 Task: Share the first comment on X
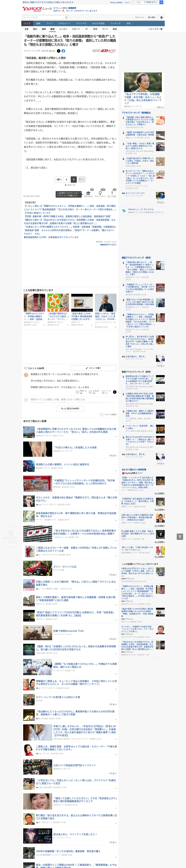point(115,392)
